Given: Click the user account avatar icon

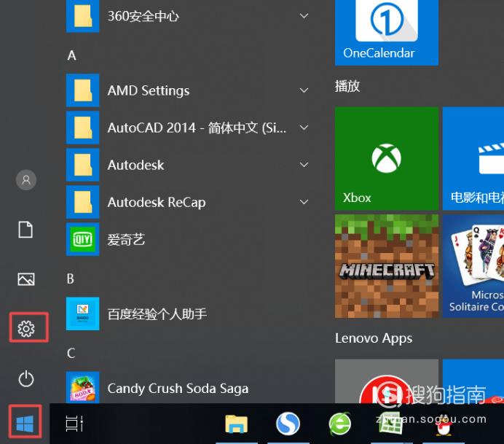Looking at the screenshot, I should pyautogui.click(x=26, y=180).
